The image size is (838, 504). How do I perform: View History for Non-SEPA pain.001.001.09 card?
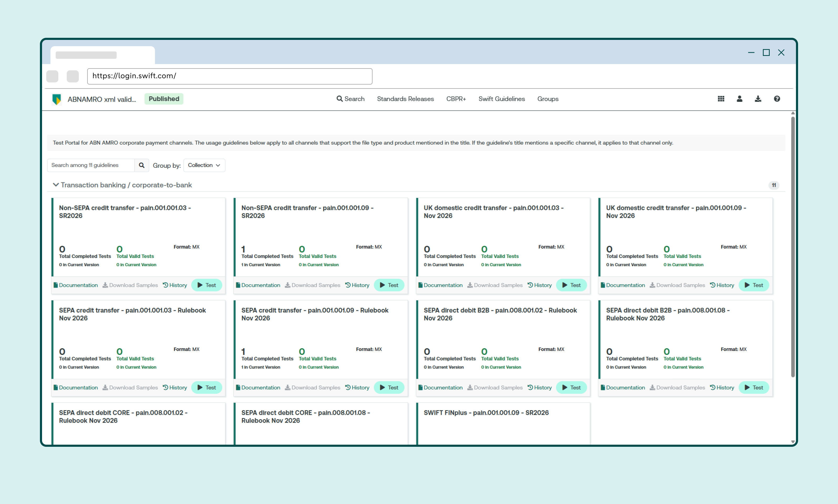click(358, 285)
